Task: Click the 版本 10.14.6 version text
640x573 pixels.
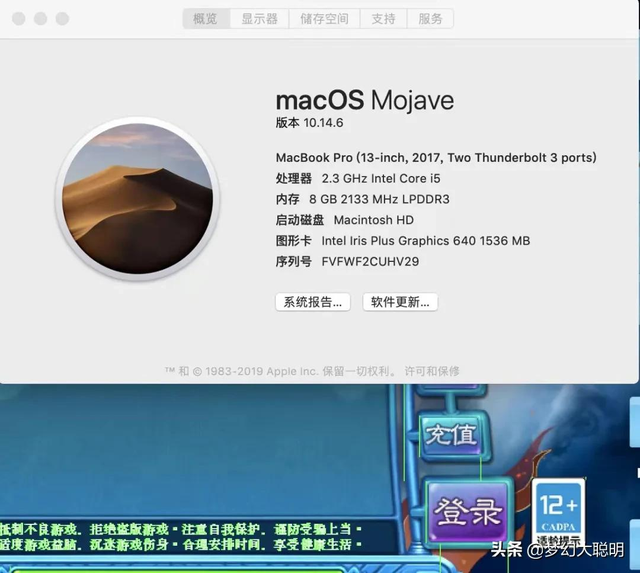Action: point(309,122)
